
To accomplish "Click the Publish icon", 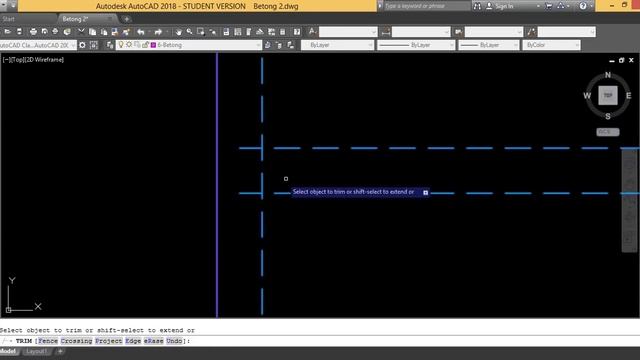I will coord(55,32).
